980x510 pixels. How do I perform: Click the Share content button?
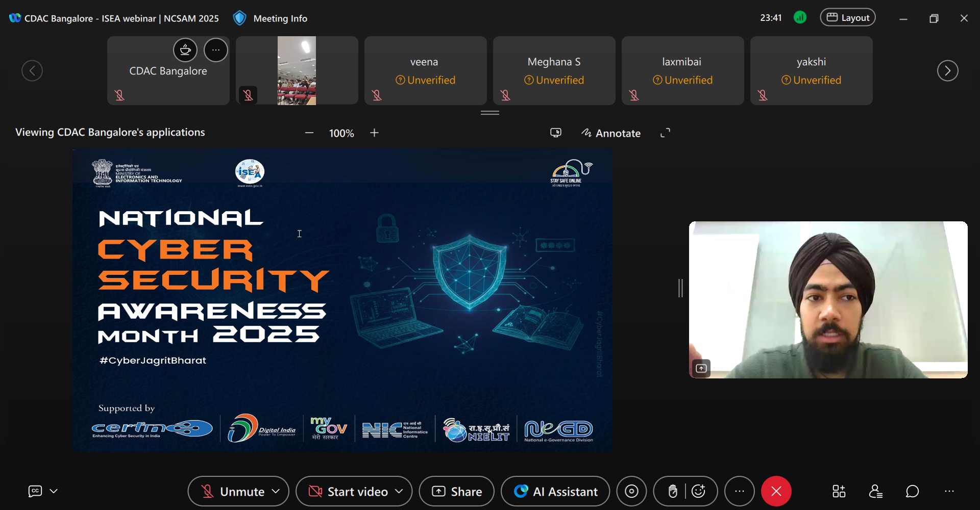pos(457,491)
